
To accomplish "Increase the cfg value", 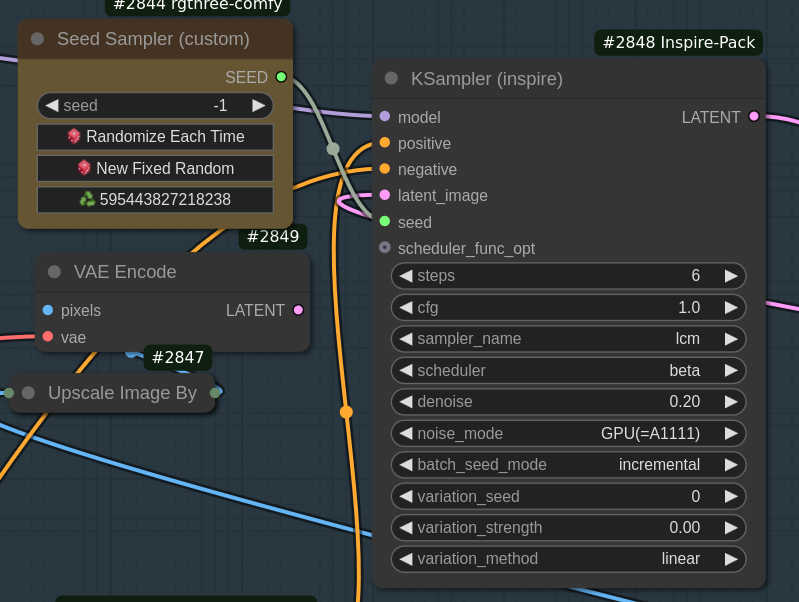I will (x=731, y=307).
